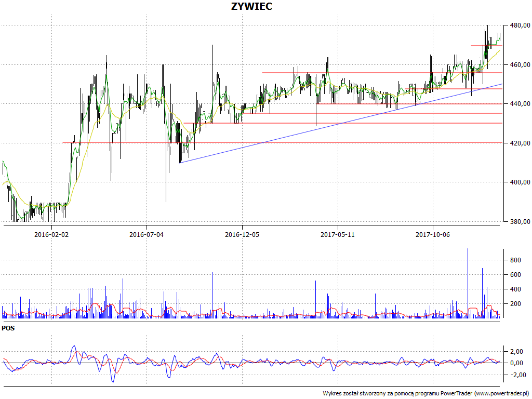Select the 800 volume axis label
The width and height of the screenshot is (532, 399).
pyautogui.click(x=515, y=260)
